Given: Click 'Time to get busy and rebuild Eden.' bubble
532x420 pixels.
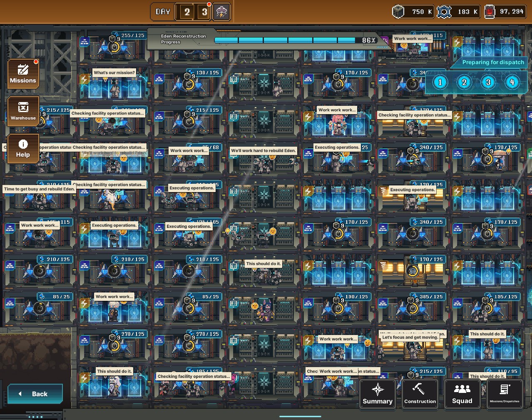Looking at the screenshot, I should [x=40, y=189].
